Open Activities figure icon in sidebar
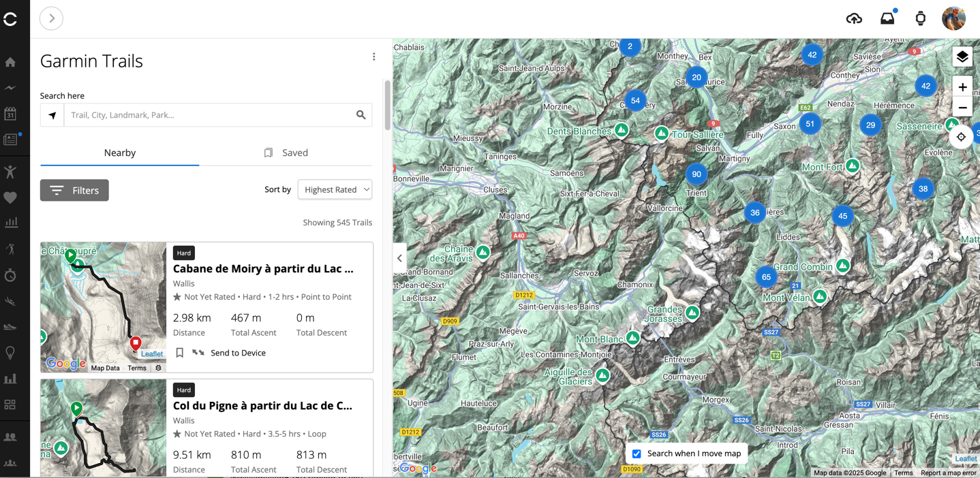Image resolution: width=980 pixels, height=478 pixels. pyautogui.click(x=10, y=172)
